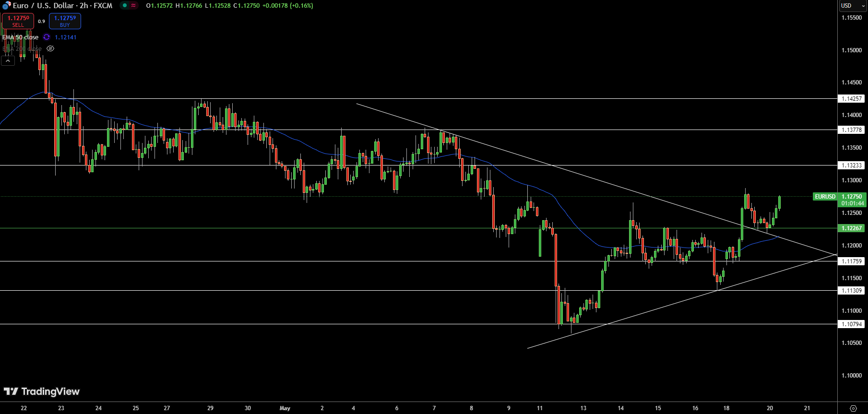Click the 0.9 spread value
The image size is (868, 414).
(41, 21)
